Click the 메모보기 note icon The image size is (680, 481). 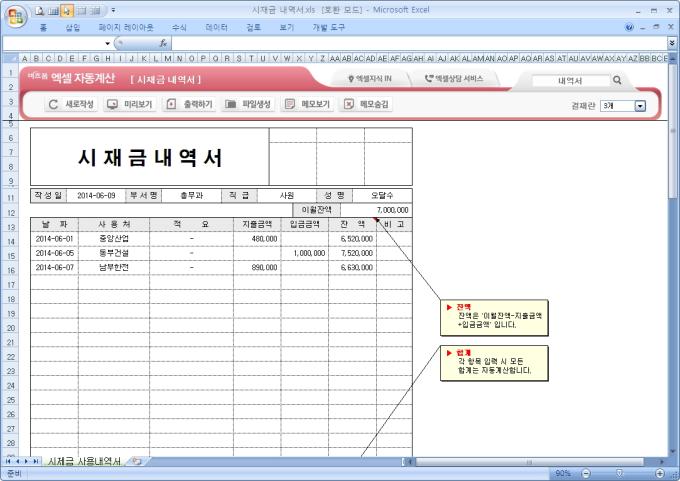[x=290, y=104]
